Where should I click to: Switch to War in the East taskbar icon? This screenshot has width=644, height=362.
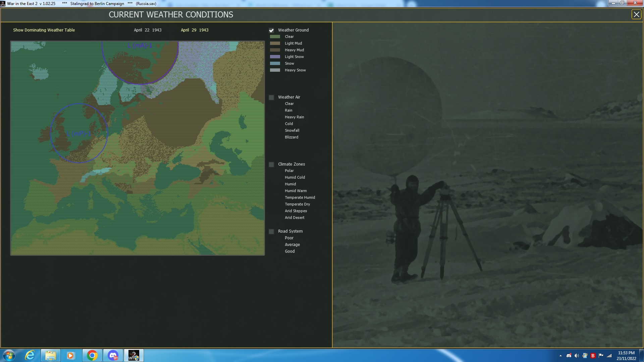(133, 355)
